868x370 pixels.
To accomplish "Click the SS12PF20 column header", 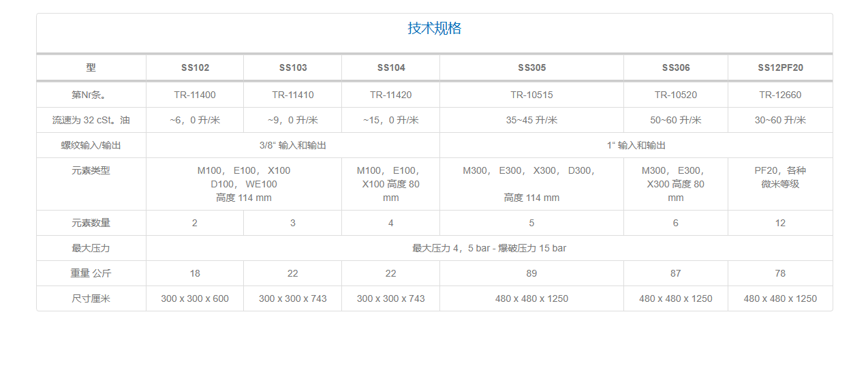I will pos(780,67).
